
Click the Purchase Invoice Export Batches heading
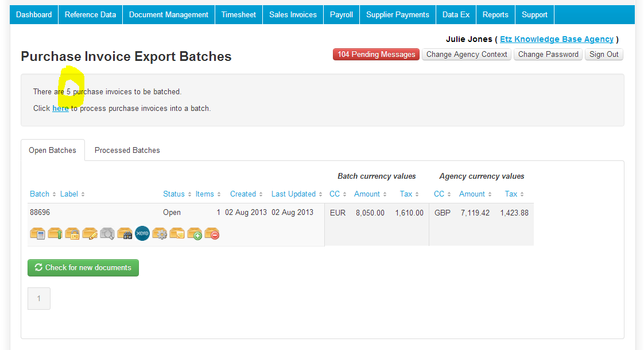pos(126,56)
